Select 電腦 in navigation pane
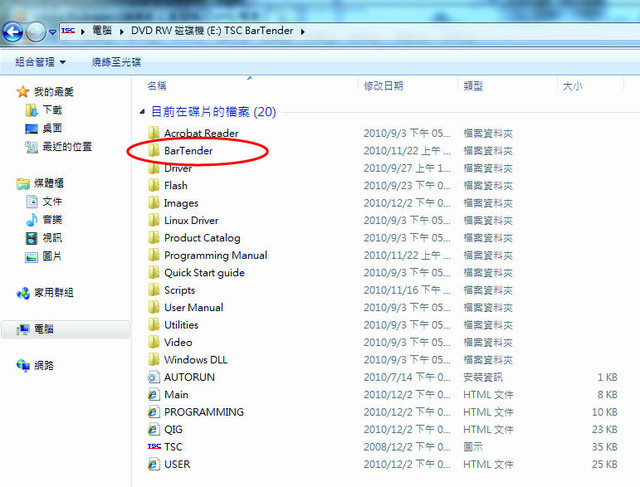Image resolution: width=640 pixels, height=487 pixels. point(65,329)
